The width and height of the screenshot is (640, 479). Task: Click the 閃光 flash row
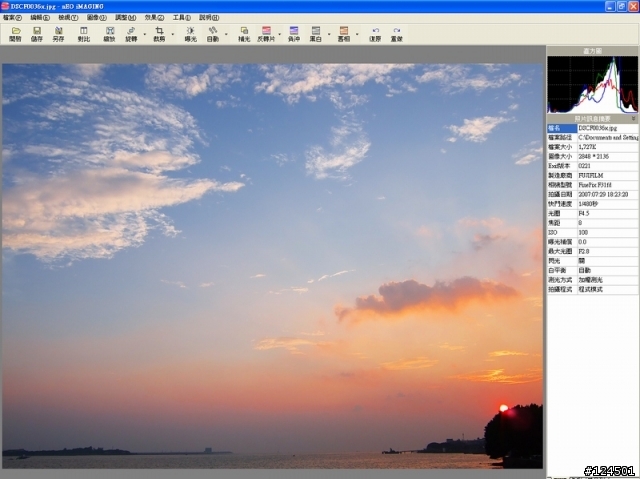(593, 261)
